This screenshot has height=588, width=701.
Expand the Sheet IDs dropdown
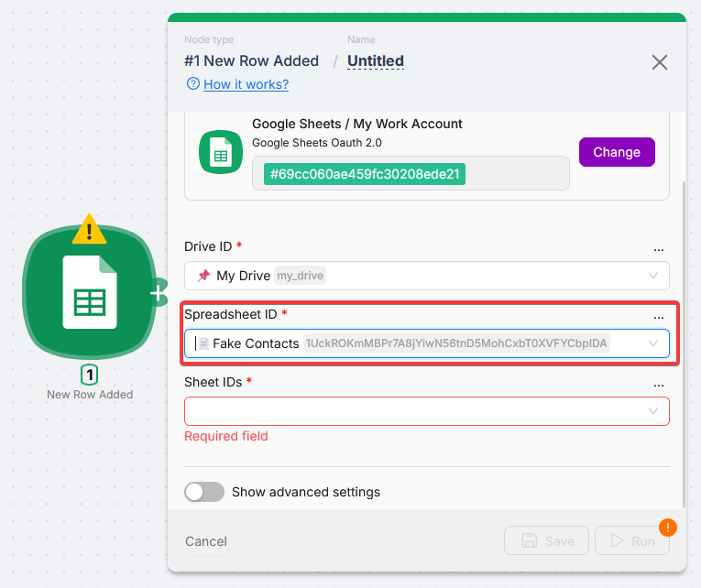pyautogui.click(x=653, y=411)
